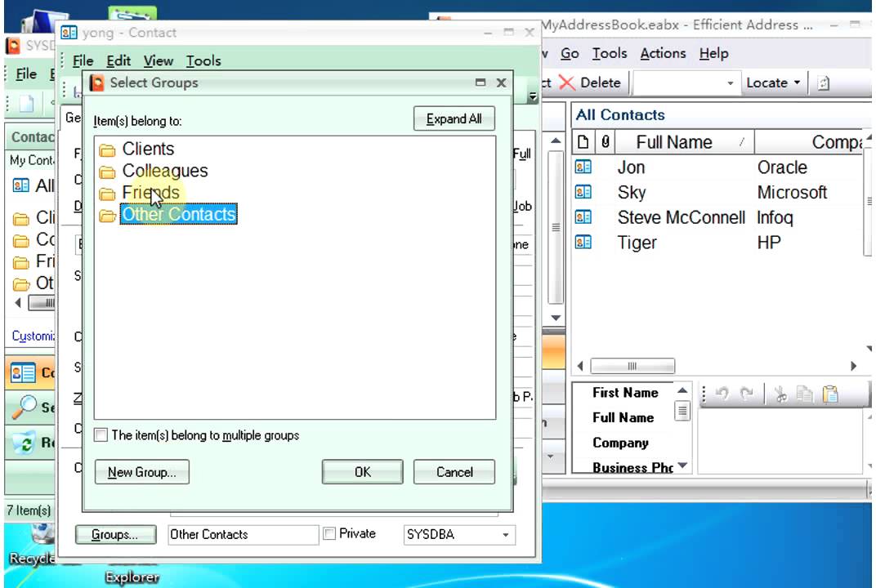Screen dimensions: 876x588
Task: Click the contact icon for Sky
Action: point(583,192)
